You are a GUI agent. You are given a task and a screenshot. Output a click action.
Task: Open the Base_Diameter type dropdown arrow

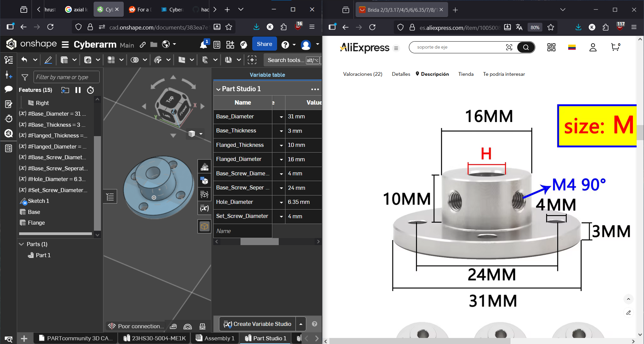pyautogui.click(x=281, y=117)
